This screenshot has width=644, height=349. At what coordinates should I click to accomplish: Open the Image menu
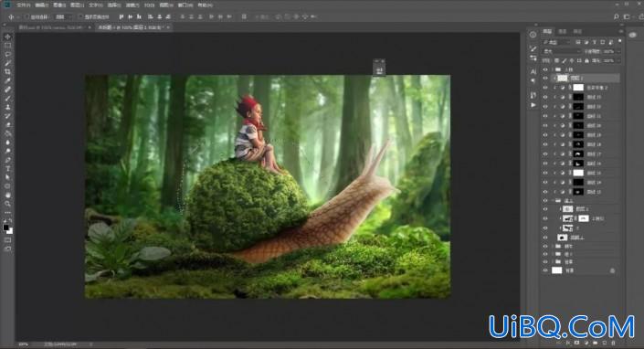coord(59,5)
